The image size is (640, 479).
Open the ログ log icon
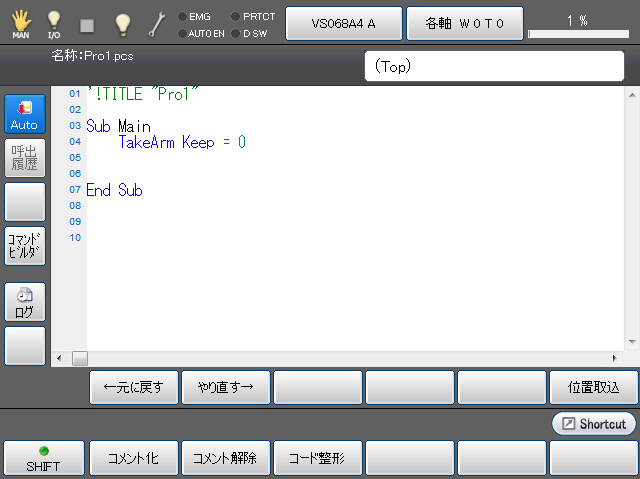[25, 302]
